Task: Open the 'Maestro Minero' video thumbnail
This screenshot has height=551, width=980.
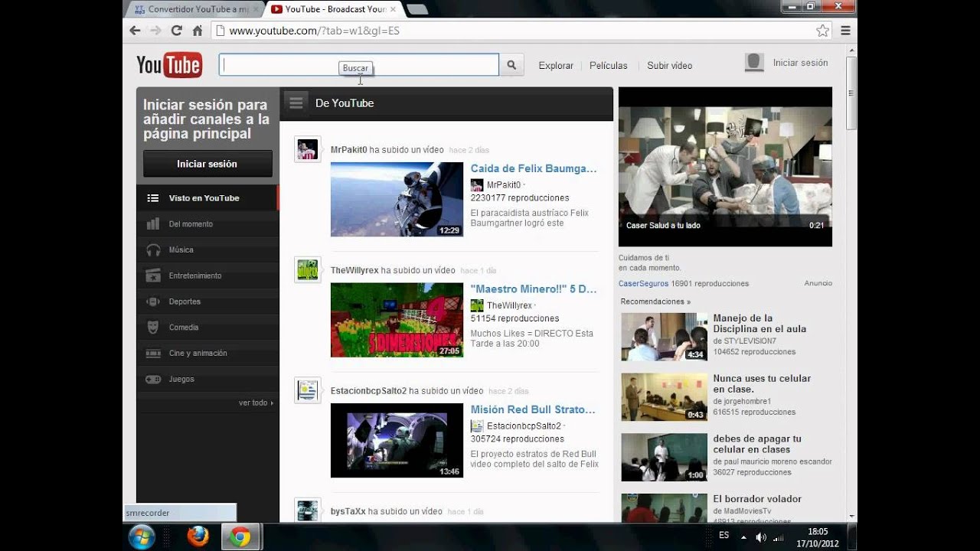Action: pyautogui.click(x=397, y=320)
